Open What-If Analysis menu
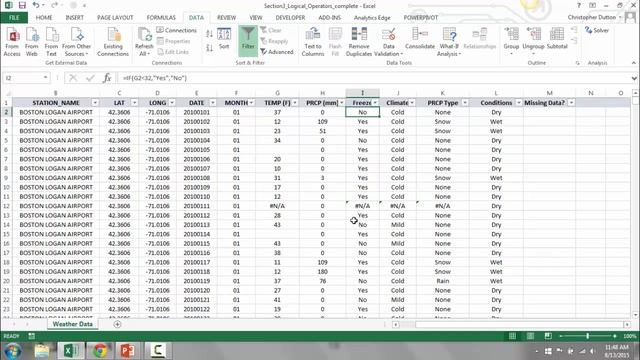 (449, 42)
